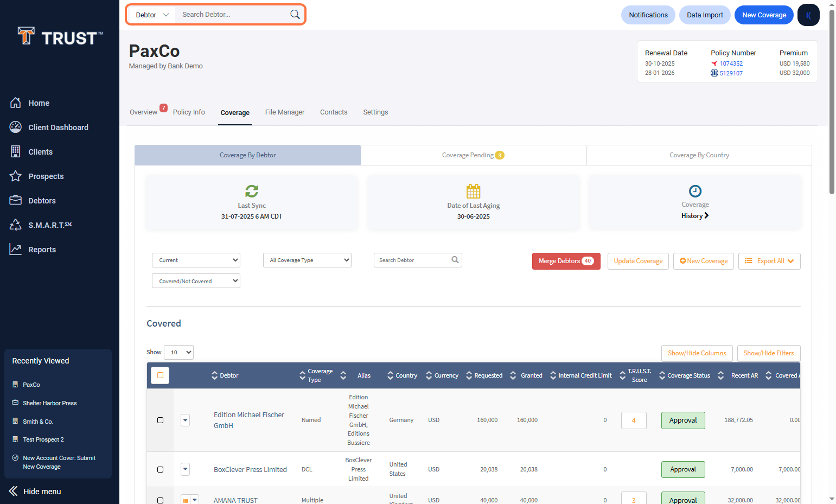Switch to the Coverage Pending tab
Screen dimensions: 836x504
[x=473, y=155]
